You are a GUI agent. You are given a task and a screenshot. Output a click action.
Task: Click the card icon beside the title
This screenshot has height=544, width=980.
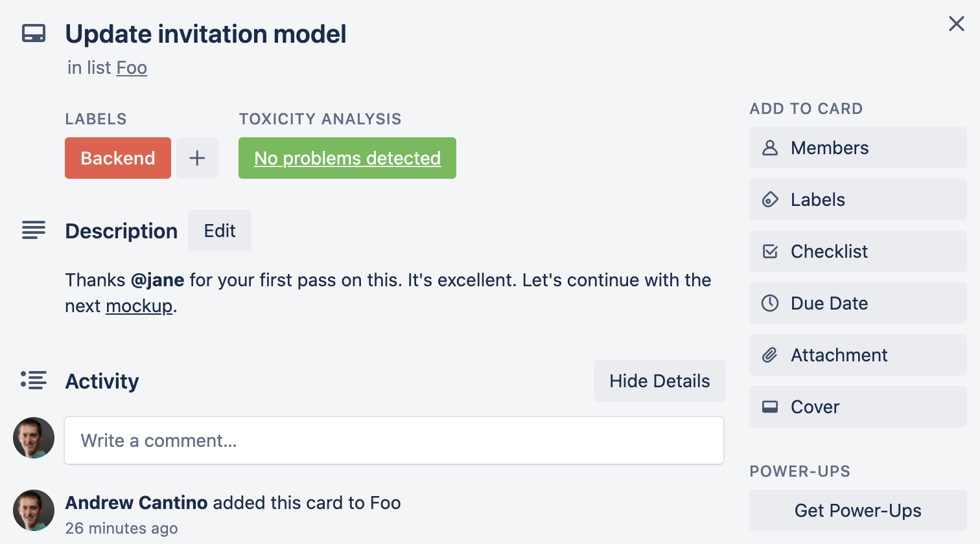(x=34, y=34)
